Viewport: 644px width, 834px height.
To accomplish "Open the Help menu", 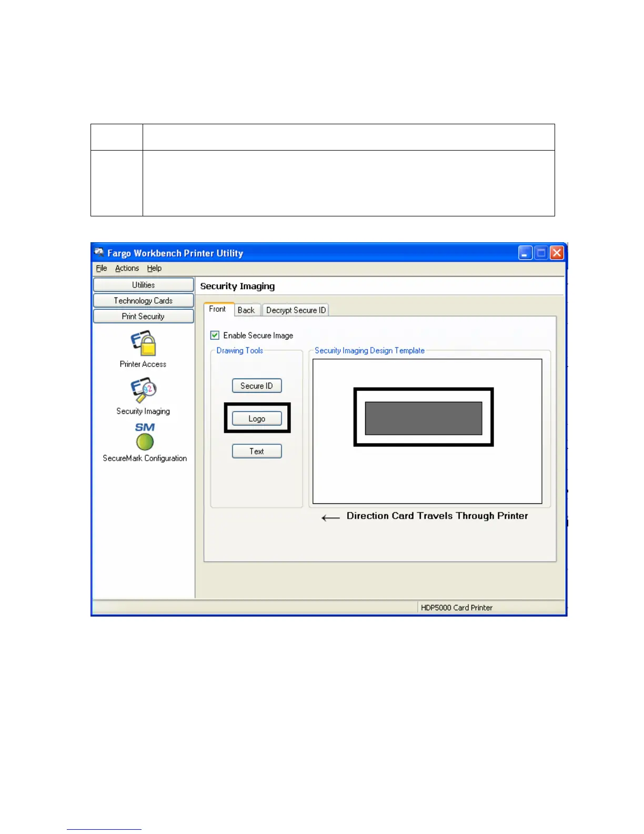I will pos(154,268).
